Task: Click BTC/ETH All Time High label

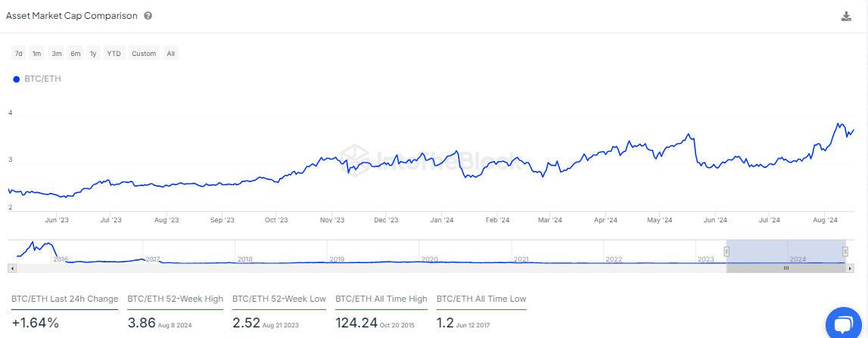Action: [381, 299]
